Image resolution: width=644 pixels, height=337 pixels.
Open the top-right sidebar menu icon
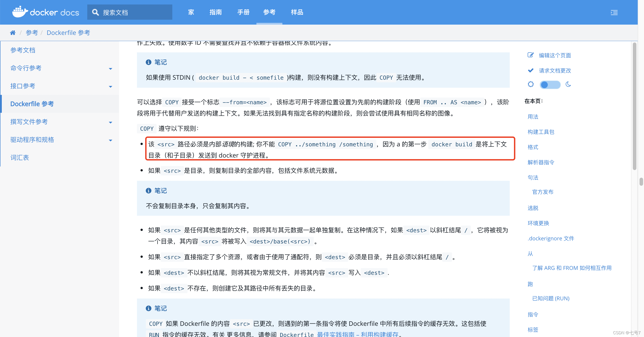pos(614,13)
